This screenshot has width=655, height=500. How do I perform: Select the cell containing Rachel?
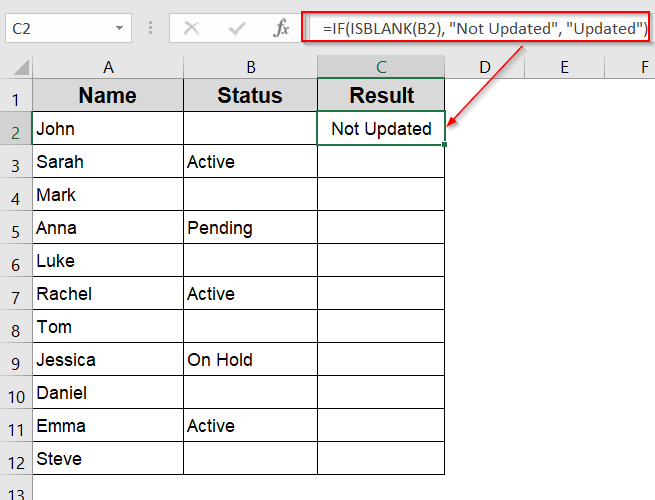(x=108, y=293)
